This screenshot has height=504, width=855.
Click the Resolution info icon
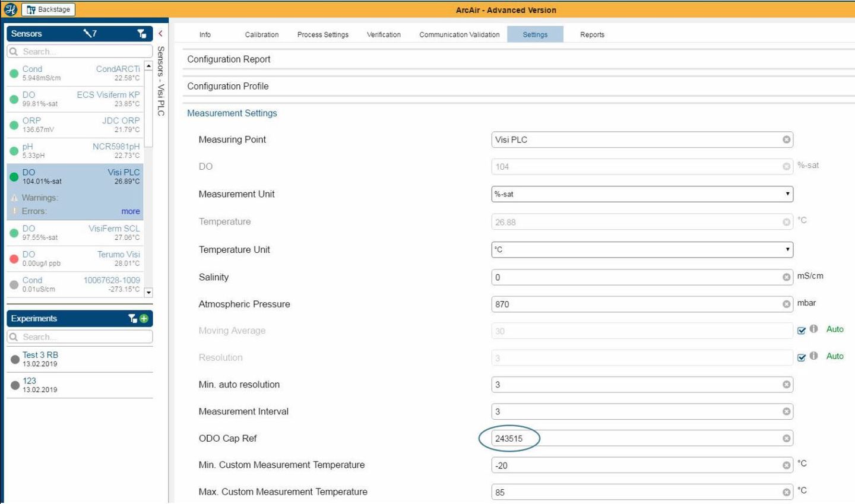tap(813, 356)
